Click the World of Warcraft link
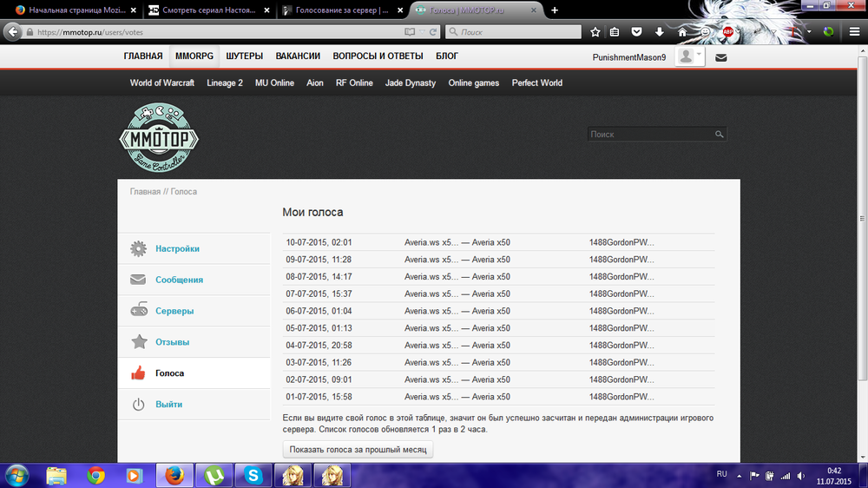868x488 pixels. click(x=162, y=83)
